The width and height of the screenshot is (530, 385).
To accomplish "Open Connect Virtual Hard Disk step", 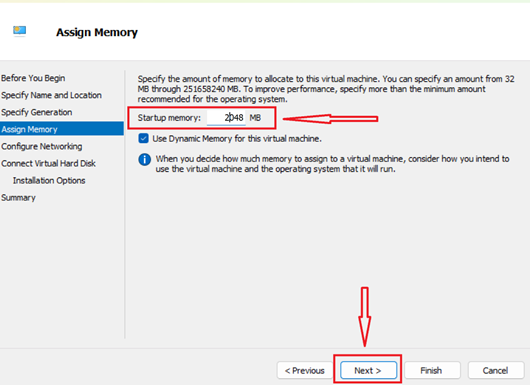I will pyautogui.click(x=48, y=163).
